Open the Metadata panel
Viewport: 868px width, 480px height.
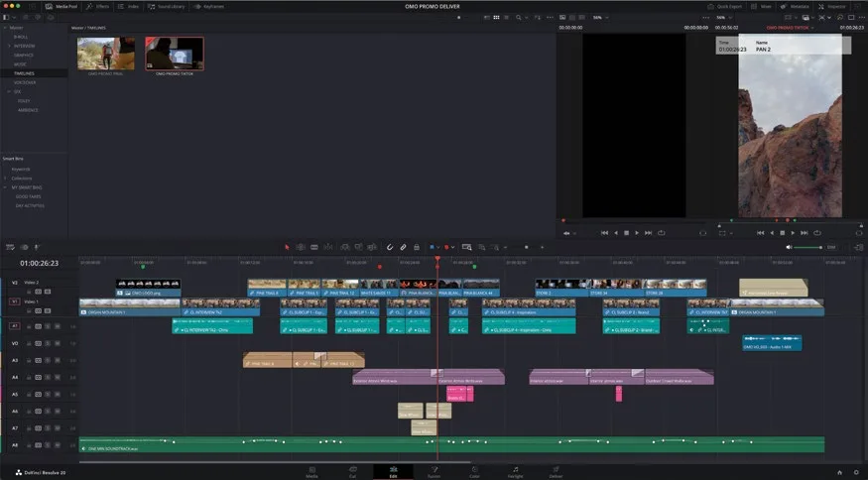click(x=795, y=6)
